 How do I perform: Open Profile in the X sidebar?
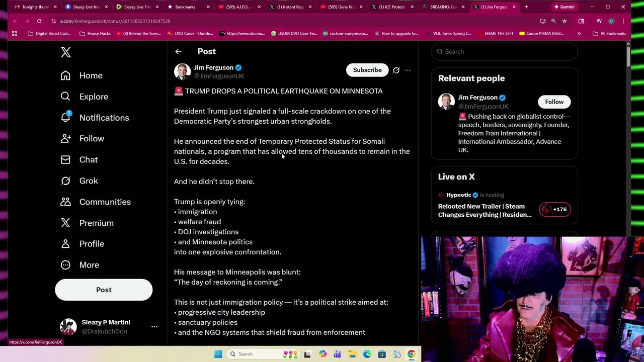pos(82,244)
